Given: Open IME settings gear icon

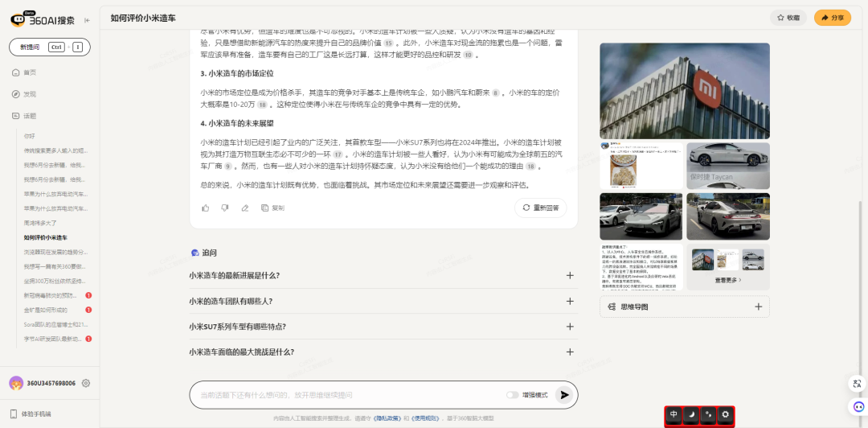Looking at the screenshot, I should pos(725,414).
